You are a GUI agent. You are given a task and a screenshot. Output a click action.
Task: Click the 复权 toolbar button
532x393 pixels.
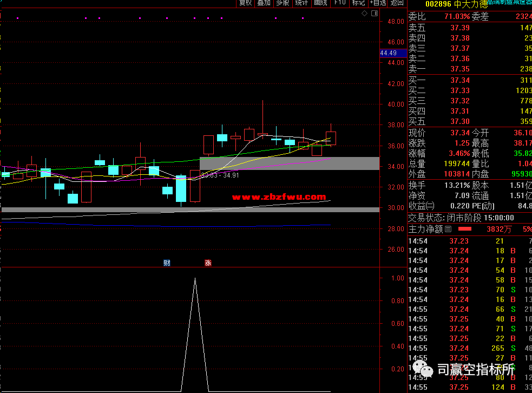coord(245,3)
